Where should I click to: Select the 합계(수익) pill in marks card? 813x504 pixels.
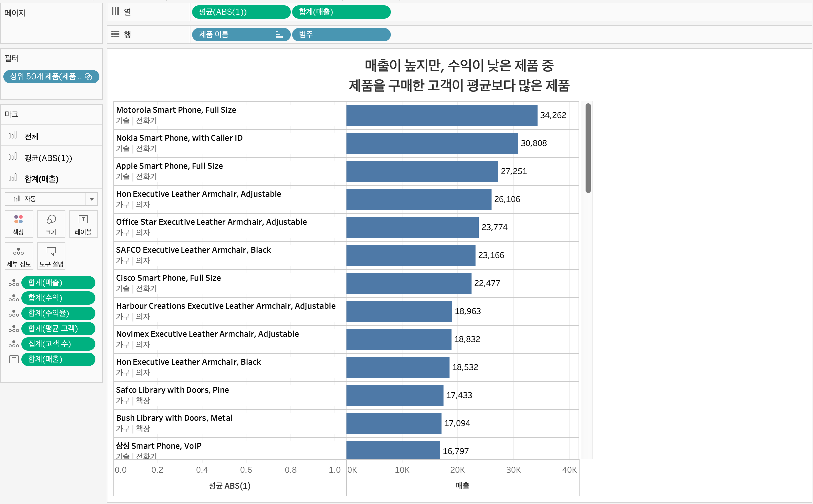pyautogui.click(x=58, y=298)
